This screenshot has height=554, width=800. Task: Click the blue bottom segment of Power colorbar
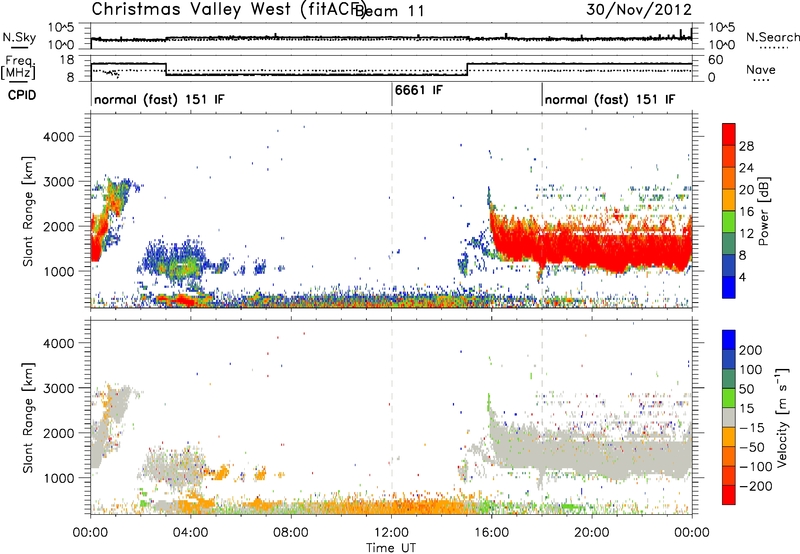[729, 287]
